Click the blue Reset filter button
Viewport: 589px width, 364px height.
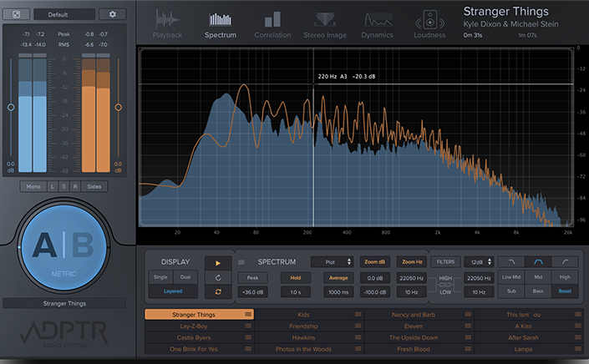tap(565, 291)
